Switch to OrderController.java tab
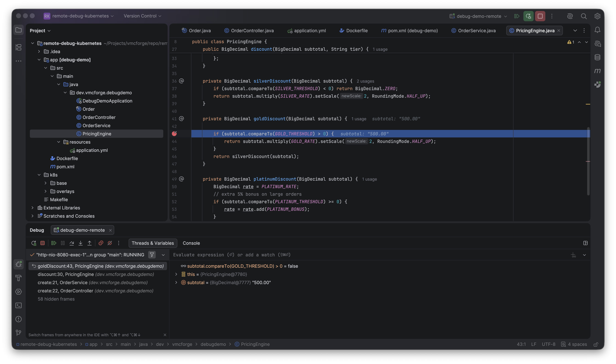The image size is (616, 364). coord(249,30)
